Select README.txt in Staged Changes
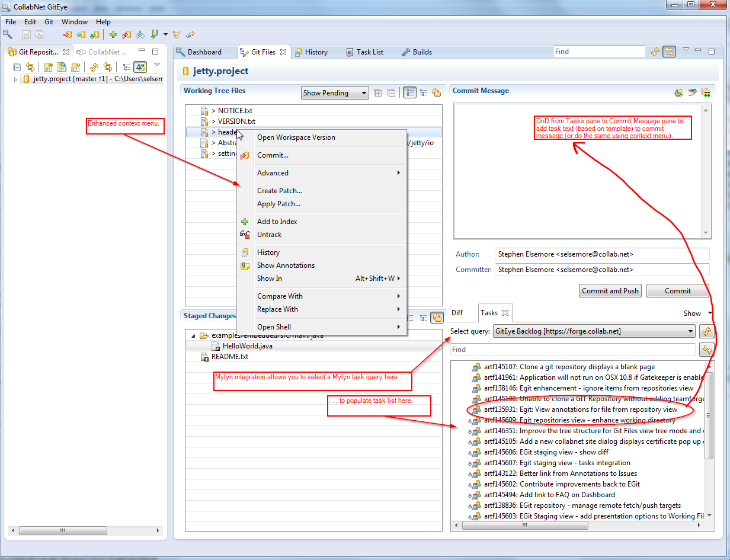730x560 pixels. pyautogui.click(x=230, y=357)
